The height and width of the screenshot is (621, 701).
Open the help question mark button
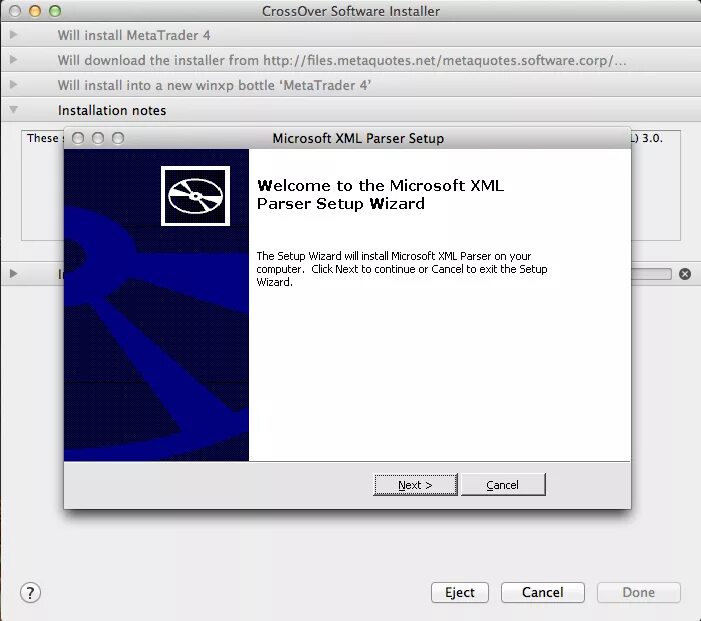(x=30, y=593)
